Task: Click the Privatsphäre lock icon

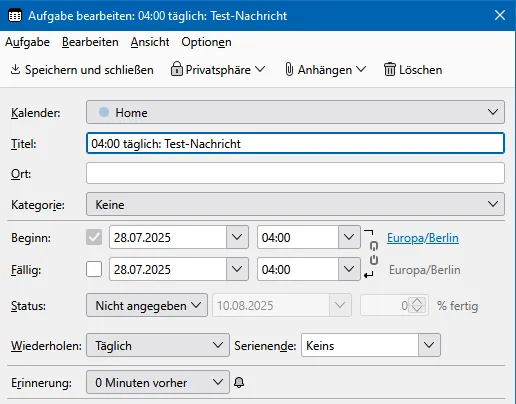Action: 177,69
